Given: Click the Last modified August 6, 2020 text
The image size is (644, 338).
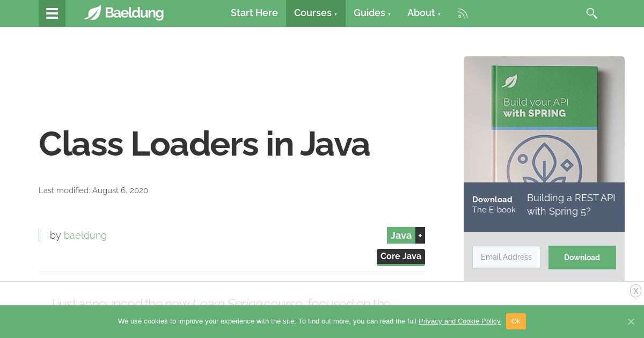Looking at the screenshot, I should click(93, 190).
